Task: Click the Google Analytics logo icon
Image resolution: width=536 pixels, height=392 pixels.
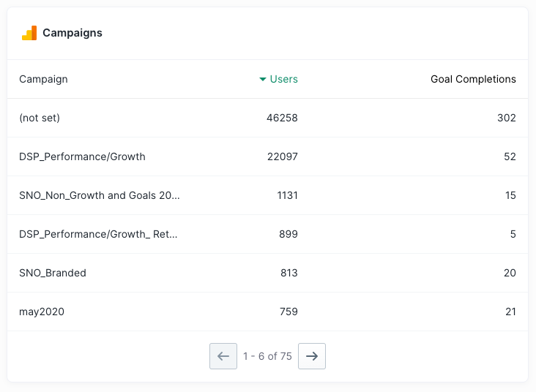Action: [29, 33]
